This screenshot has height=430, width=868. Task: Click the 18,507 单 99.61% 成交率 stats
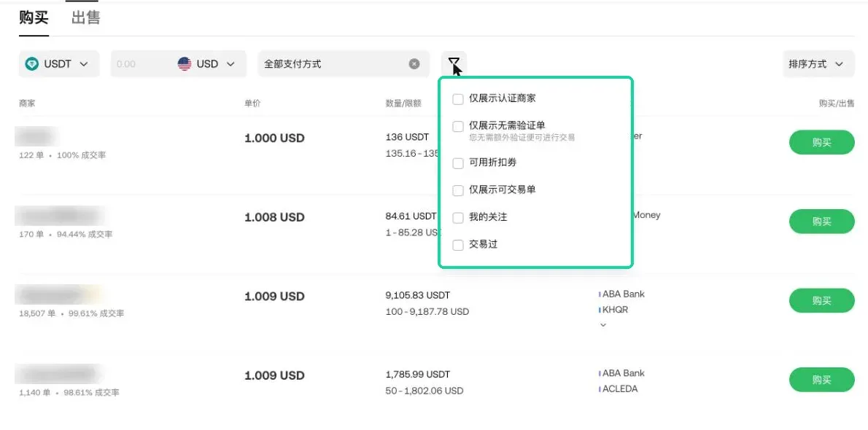click(71, 314)
